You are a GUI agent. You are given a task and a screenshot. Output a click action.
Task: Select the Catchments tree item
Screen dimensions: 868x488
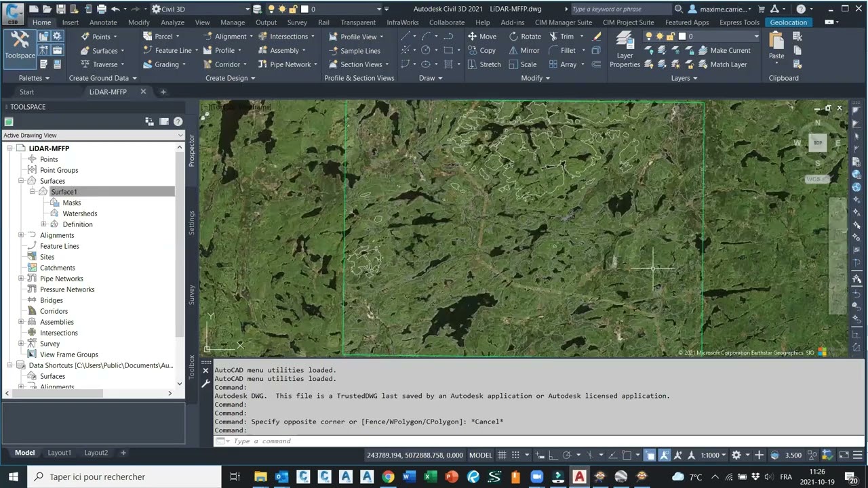click(x=57, y=268)
